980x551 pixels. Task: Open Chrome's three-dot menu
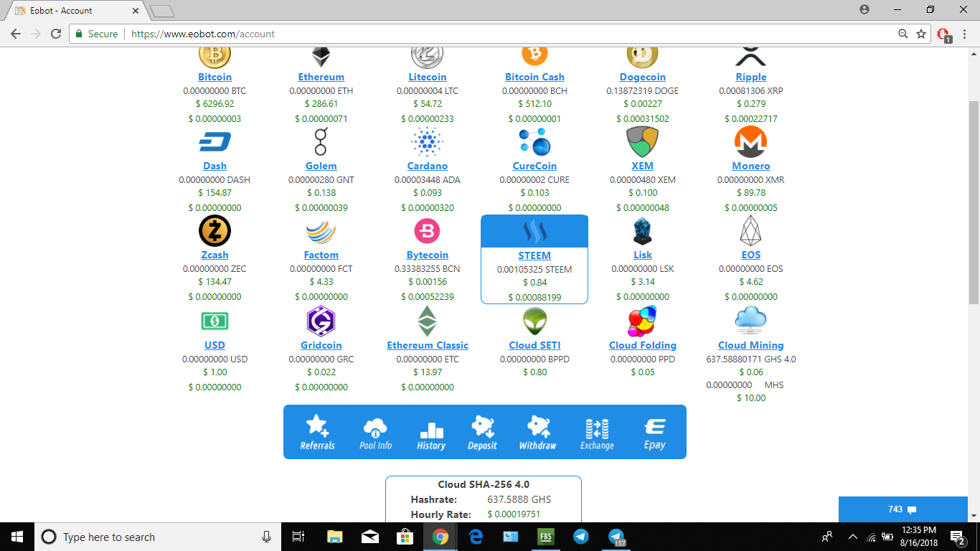tap(965, 34)
